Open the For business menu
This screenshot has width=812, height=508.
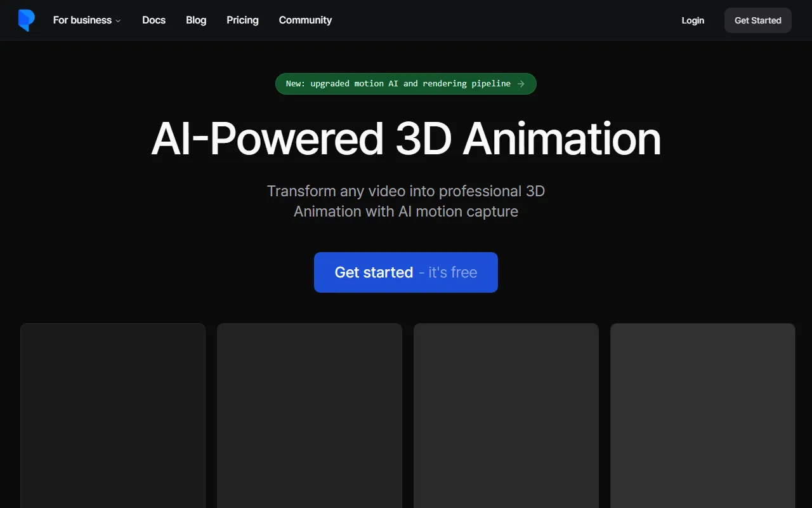[x=82, y=20]
